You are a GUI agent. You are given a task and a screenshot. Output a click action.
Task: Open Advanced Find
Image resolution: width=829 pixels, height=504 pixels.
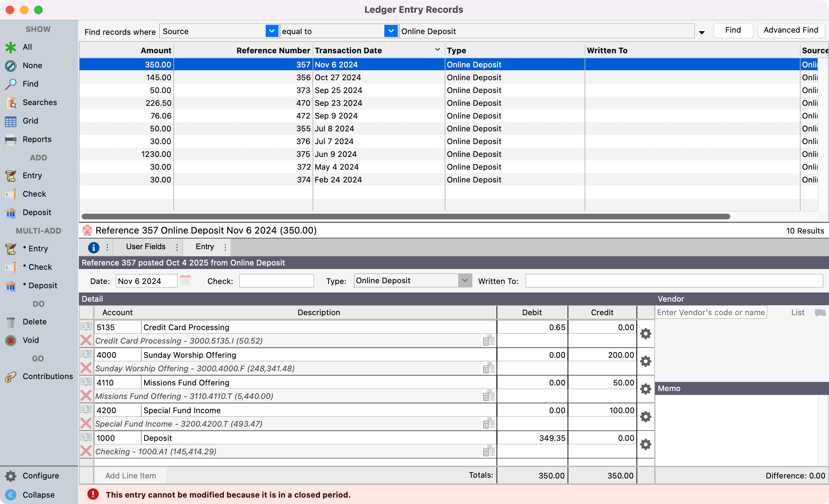tap(791, 30)
